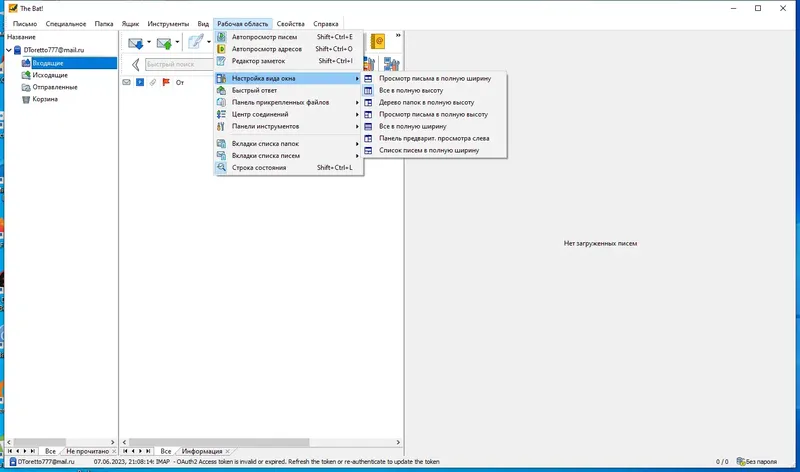Close the Не прочитано tab

(114, 452)
